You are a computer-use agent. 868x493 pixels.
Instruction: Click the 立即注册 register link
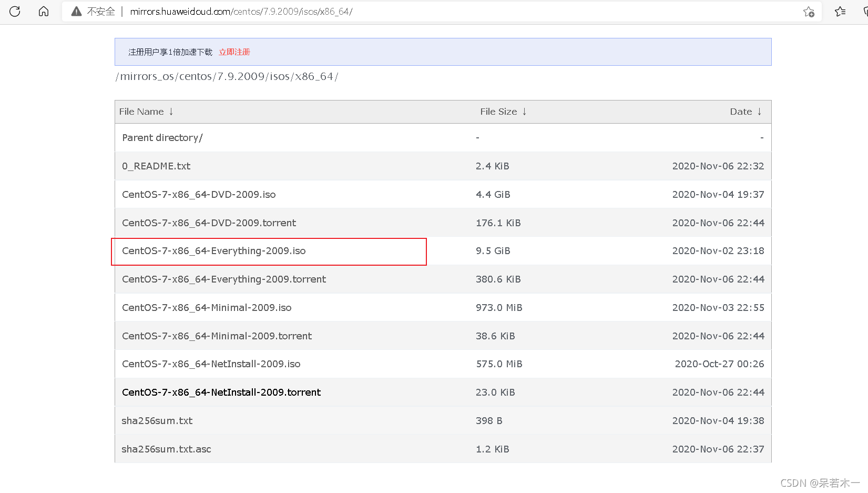tap(234, 52)
